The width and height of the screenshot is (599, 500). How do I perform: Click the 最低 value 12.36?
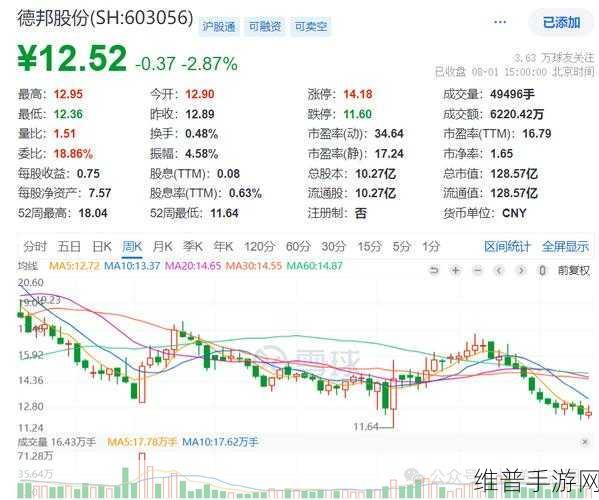pyautogui.click(x=68, y=114)
